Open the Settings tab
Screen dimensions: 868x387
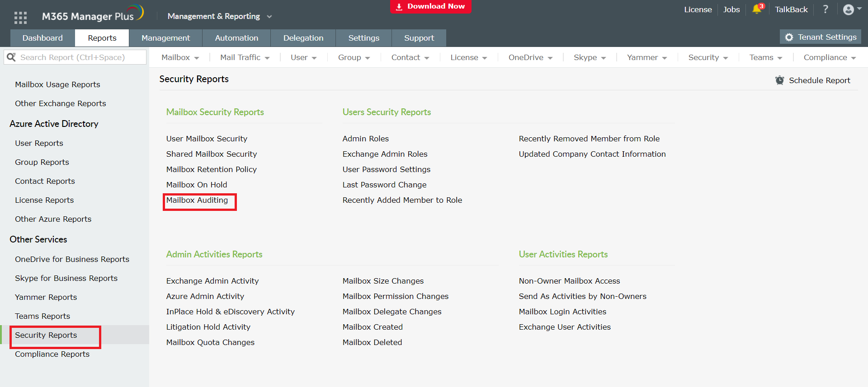pos(364,38)
